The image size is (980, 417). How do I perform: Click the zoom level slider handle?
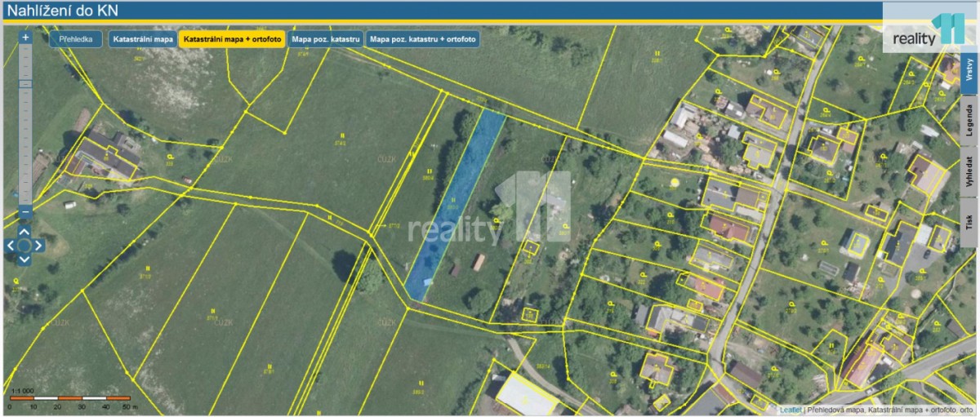coord(25,83)
